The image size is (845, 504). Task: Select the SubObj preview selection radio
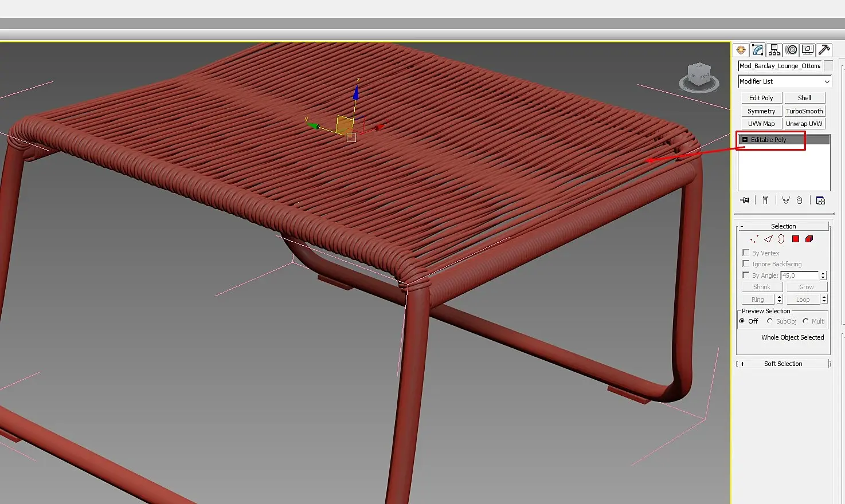[x=770, y=321]
